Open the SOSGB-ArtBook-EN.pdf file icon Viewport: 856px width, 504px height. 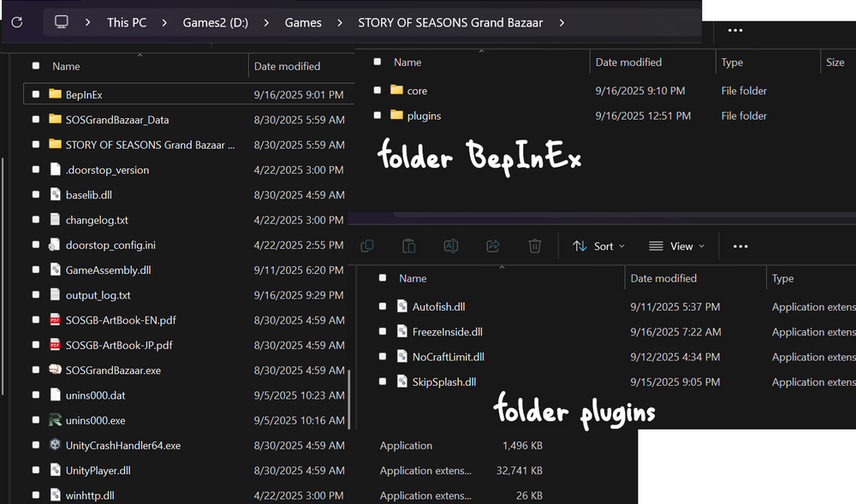click(56, 320)
